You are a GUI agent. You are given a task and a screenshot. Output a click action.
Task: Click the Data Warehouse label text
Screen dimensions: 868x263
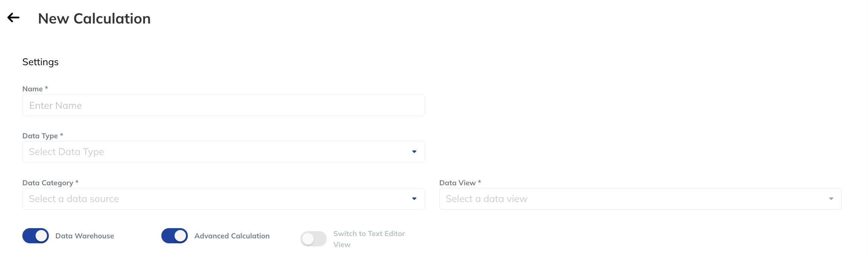tap(84, 236)
